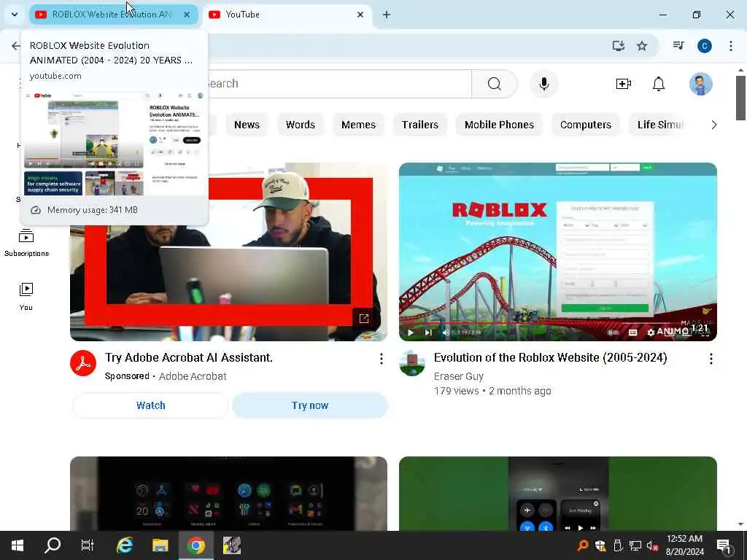Select the News filter chip
Image resolution: width=747 pixels, height=560 pixels.
(x=247, y=125)
